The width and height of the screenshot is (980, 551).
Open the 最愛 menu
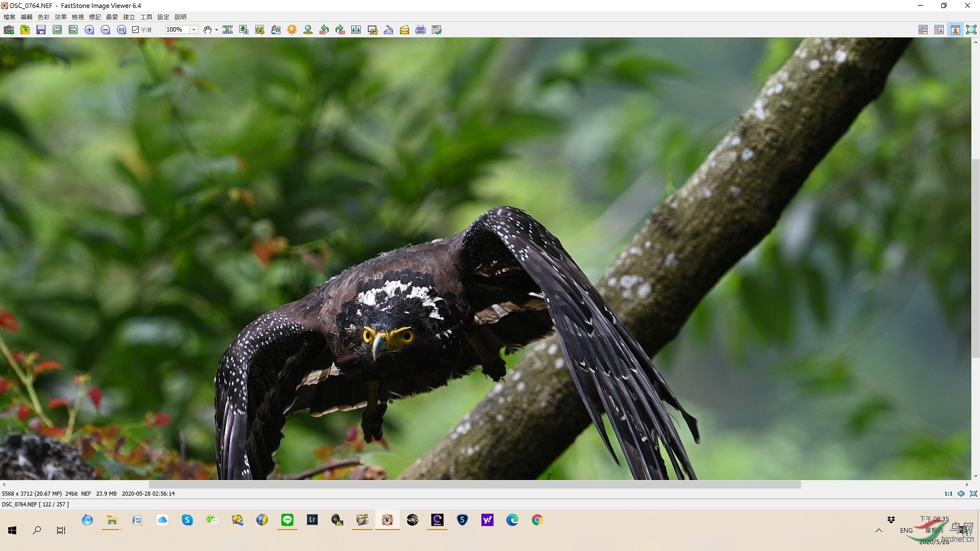tap(112, 17)
